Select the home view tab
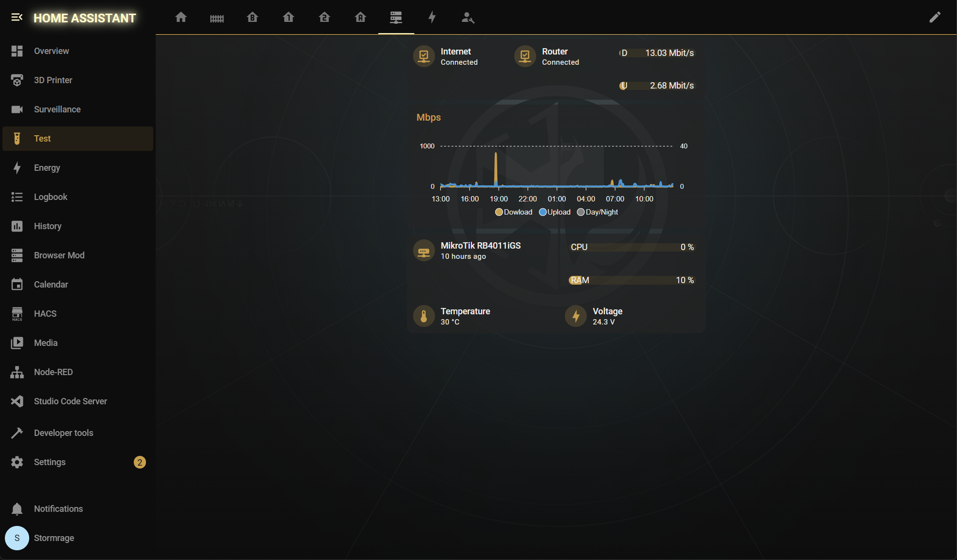 pos(181,18)
